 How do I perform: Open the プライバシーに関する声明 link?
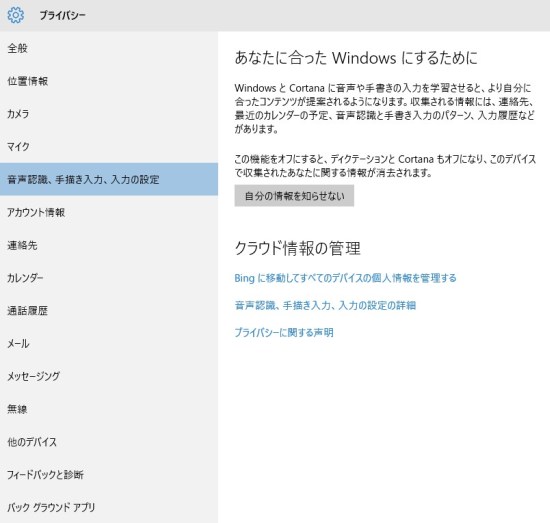tap(284, 332)
